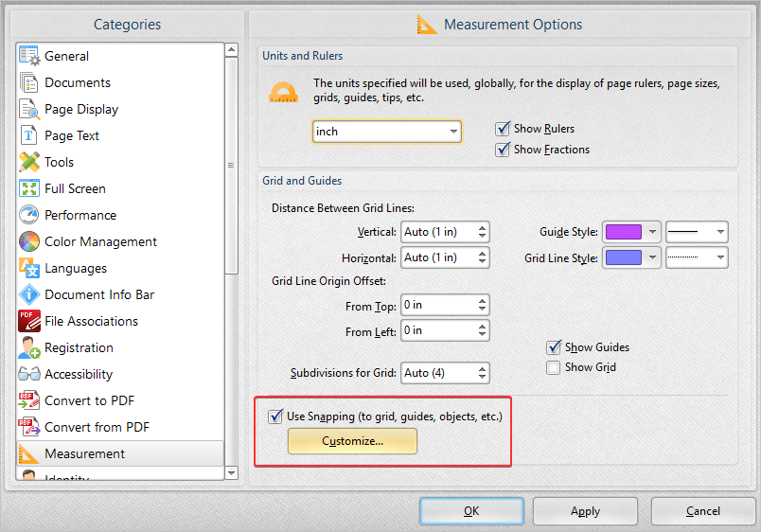Toggle the Show Fractions checkbox
761x532 pixels.
coord(503,149)
